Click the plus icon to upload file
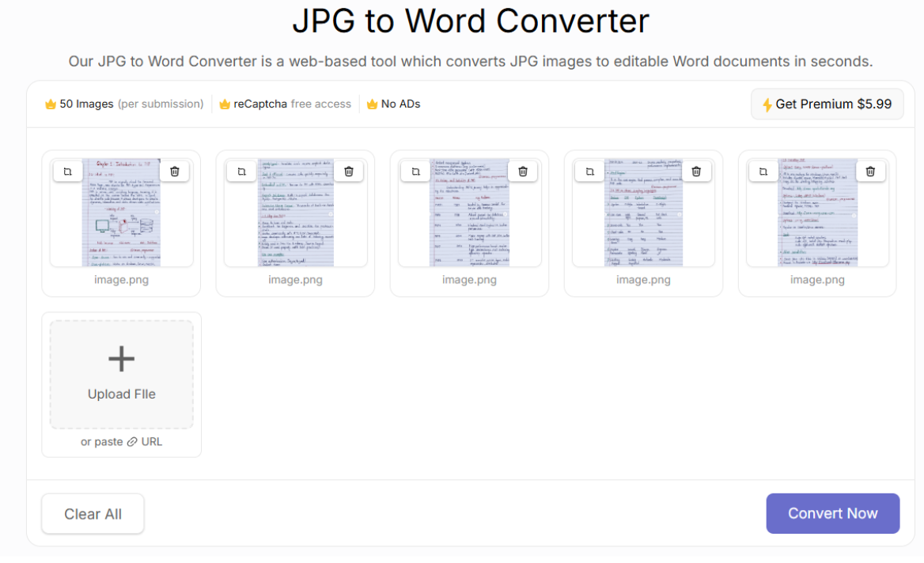The height and width of the screenshot is (563, 924). point(121,360)
